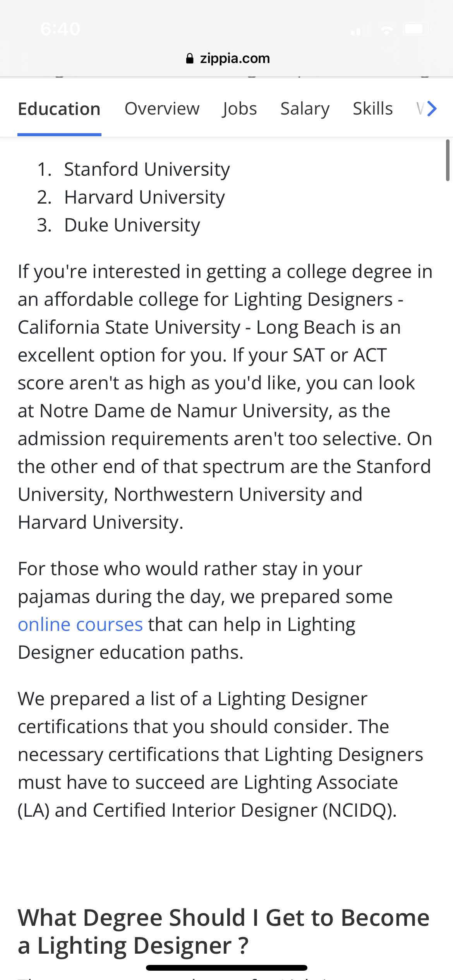Tap the zippia.com address bar
453x980 pixels.
coord(228,58)
